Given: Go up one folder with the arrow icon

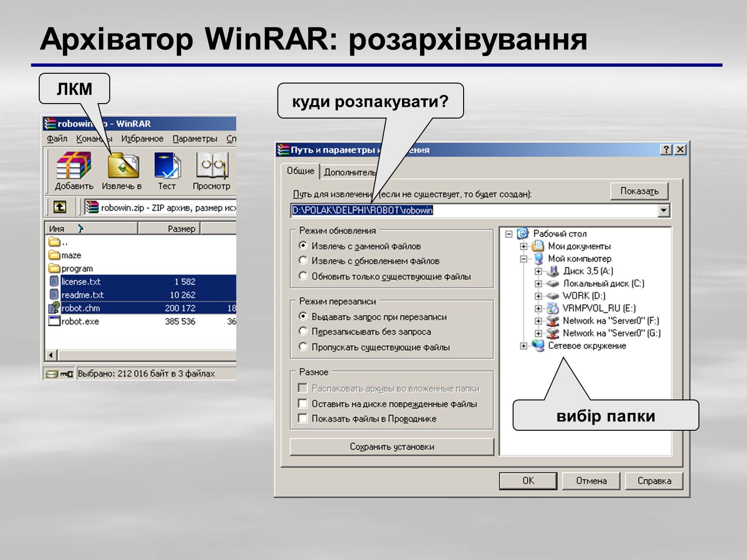Looking at the screenshot, I should (x=59, y=207).
